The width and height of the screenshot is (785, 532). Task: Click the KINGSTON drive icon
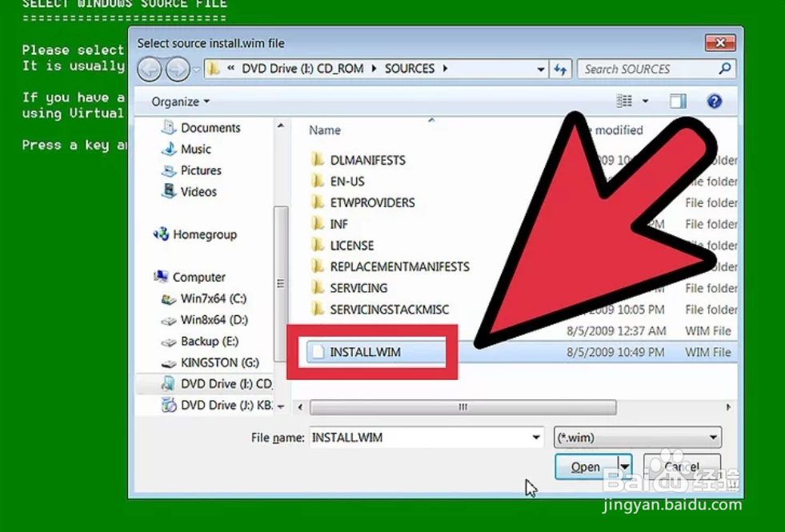point(169,363)
